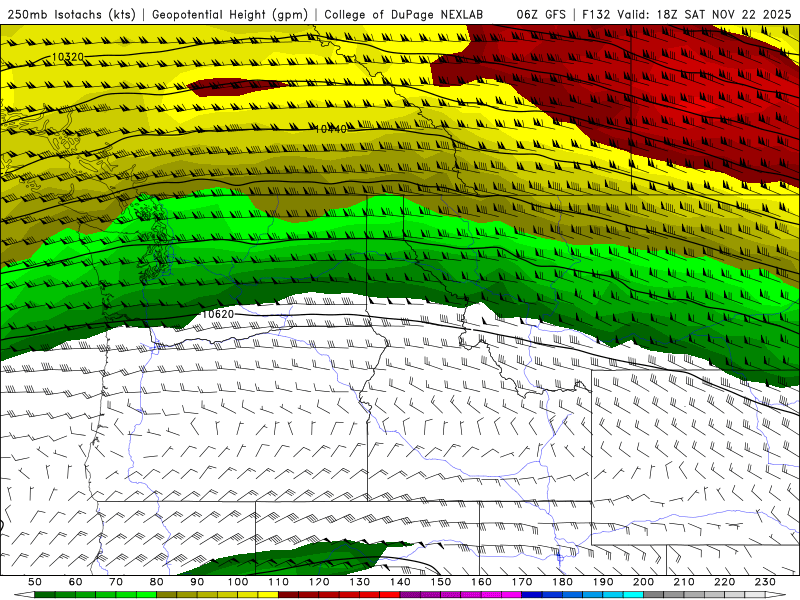
Task: Click the 200 value on the color scale
Action: point(644,582)
